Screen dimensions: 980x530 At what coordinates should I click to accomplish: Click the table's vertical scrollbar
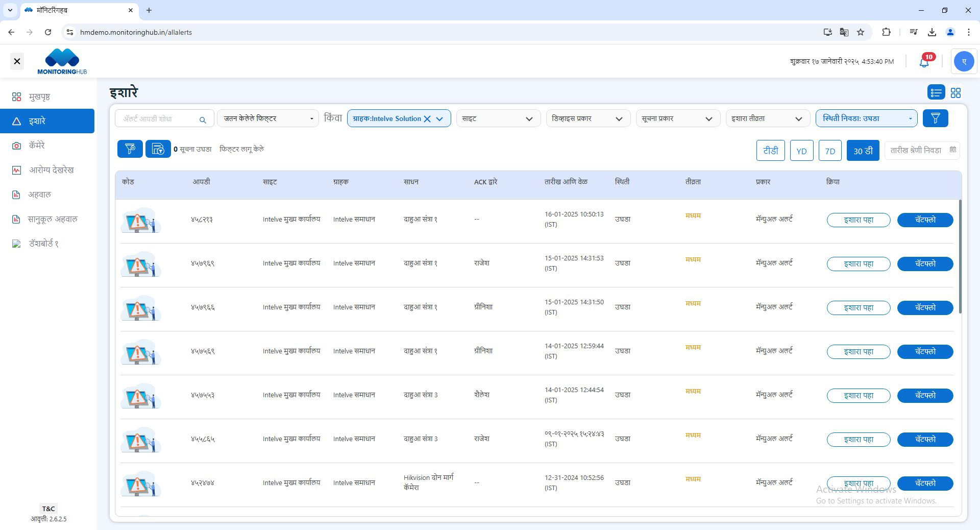point(960,256)
